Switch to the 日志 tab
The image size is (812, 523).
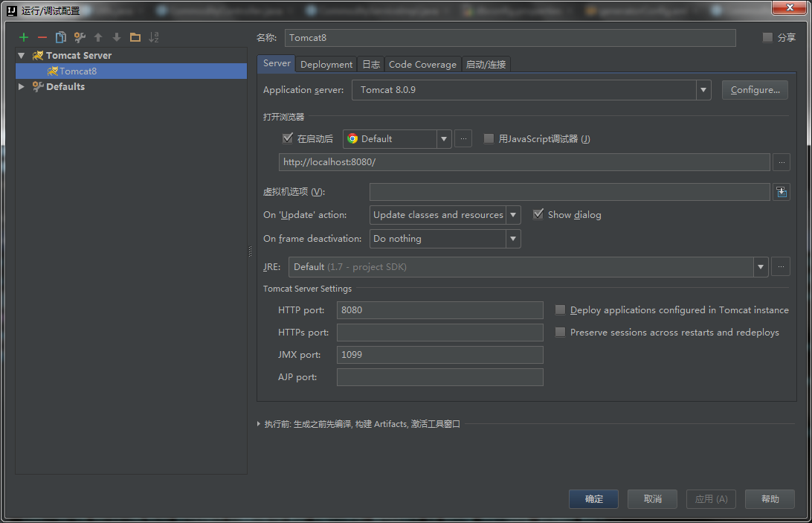coord(371,64)
